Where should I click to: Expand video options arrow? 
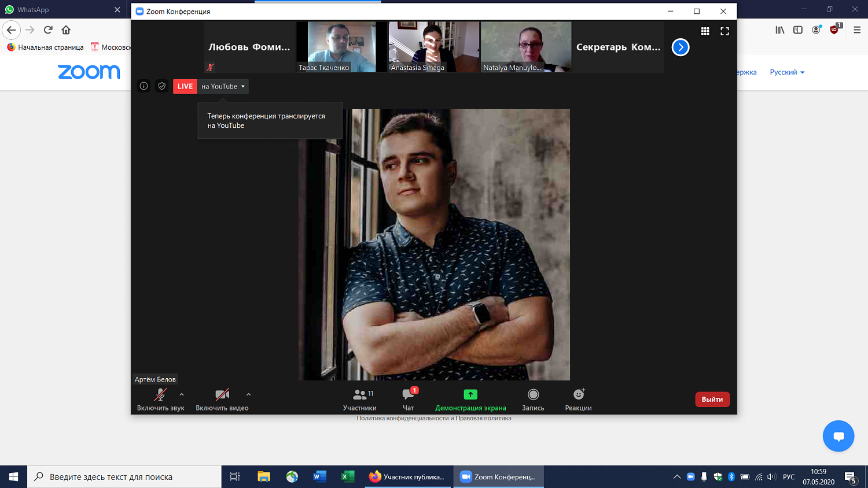click(x=249, y=394)
